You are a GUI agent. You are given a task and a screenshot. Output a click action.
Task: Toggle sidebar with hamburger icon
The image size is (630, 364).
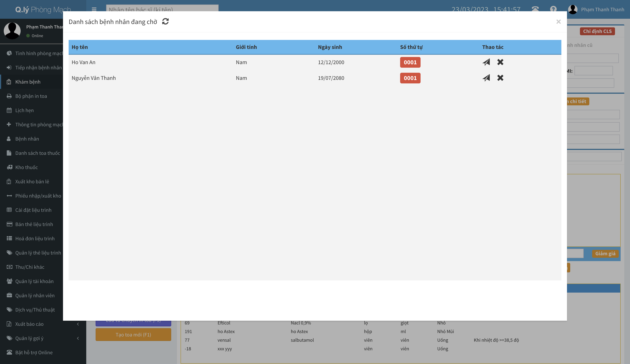click(x=94, y=10)
